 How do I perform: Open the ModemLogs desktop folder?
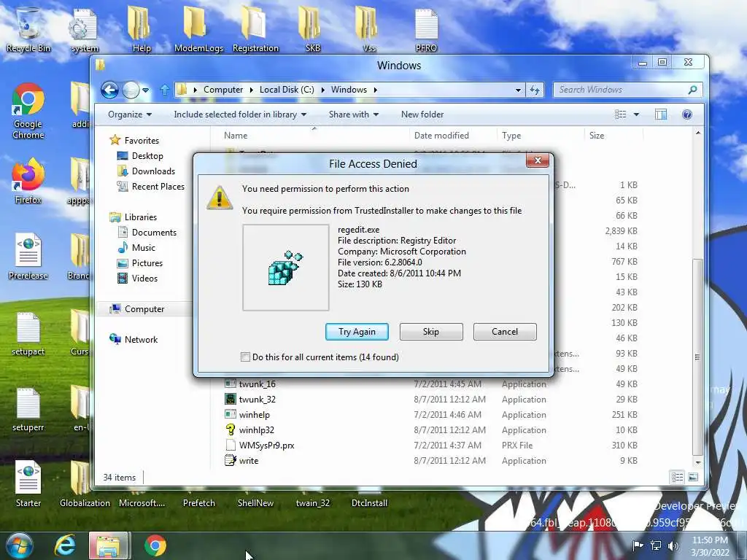pyautogui.click(x=198, y=29)
